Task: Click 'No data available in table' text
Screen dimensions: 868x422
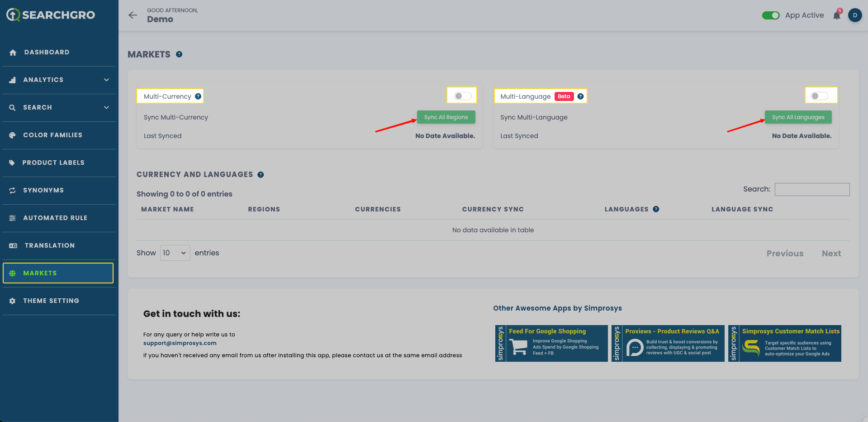Action: (x=493, y=230)
